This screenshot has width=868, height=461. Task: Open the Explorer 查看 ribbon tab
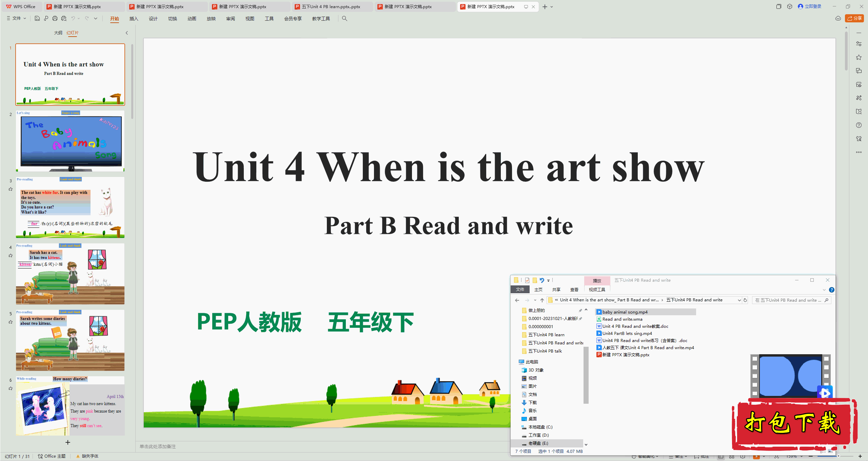(x=574, y=290)
